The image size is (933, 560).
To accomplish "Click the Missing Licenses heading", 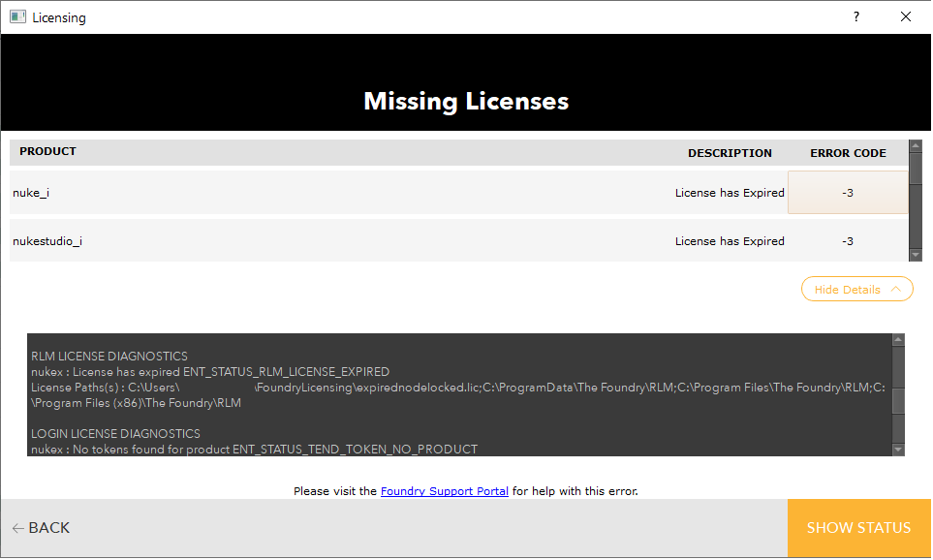I will pos(467,101).
